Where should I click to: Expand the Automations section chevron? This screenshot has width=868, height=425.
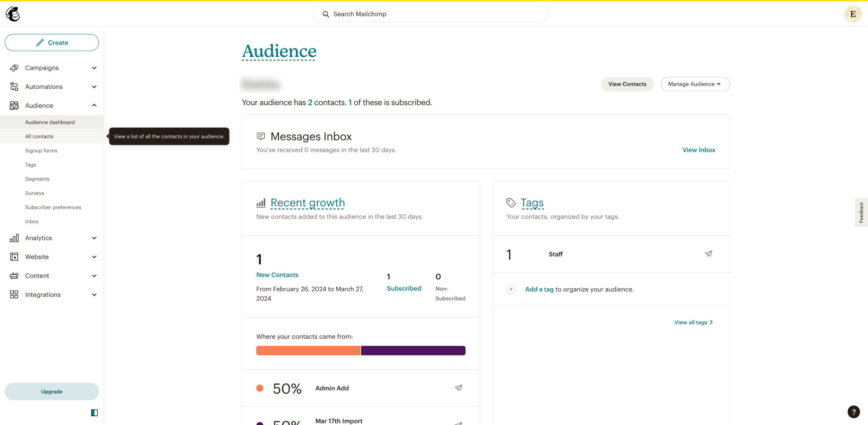94,87
